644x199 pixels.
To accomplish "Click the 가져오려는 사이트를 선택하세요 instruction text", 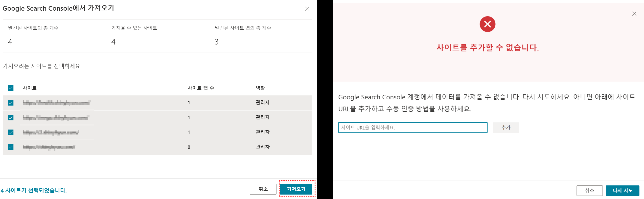I will pyautogui.click(x=42, y=66).
